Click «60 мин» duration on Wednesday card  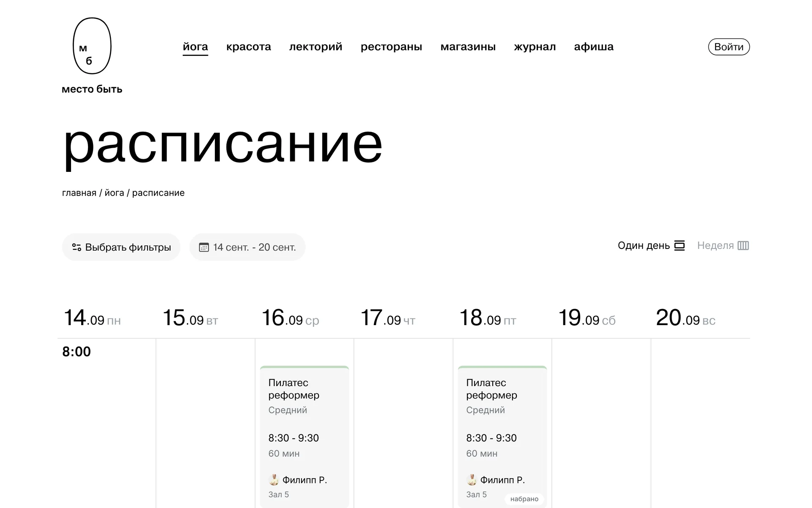point(284,453)
